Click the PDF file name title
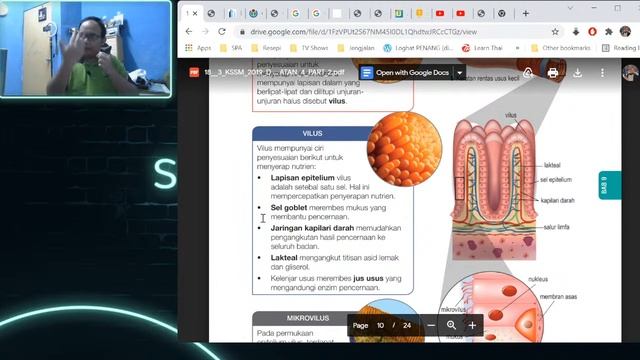The image size is (640, 360). click(274, 72)
